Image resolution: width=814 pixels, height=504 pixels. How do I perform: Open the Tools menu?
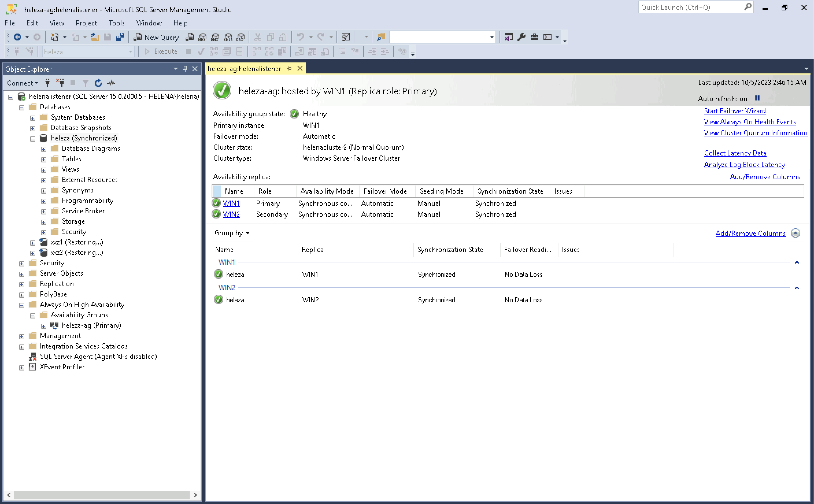point(116,23)
